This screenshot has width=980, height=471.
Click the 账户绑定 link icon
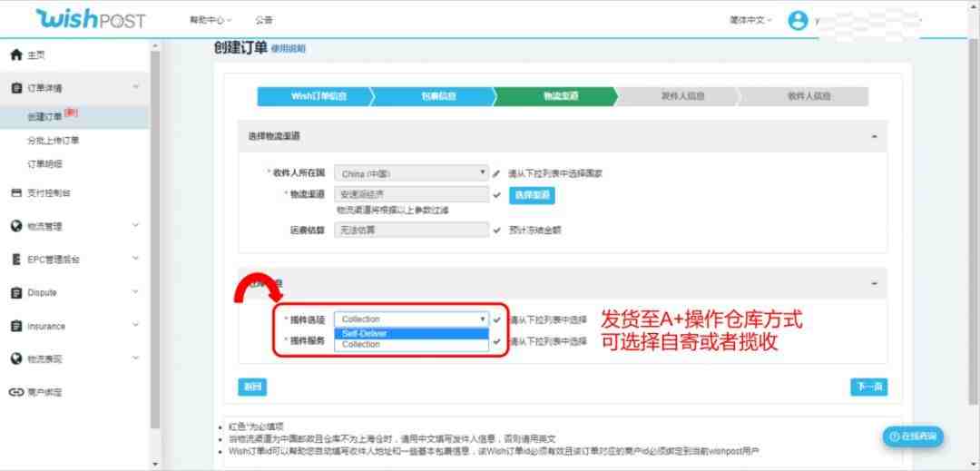coord(16,392)
